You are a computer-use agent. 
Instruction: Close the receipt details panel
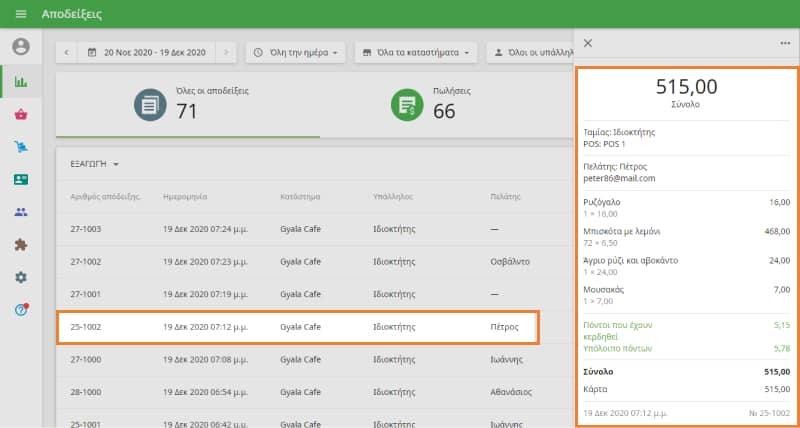point(588,43)
